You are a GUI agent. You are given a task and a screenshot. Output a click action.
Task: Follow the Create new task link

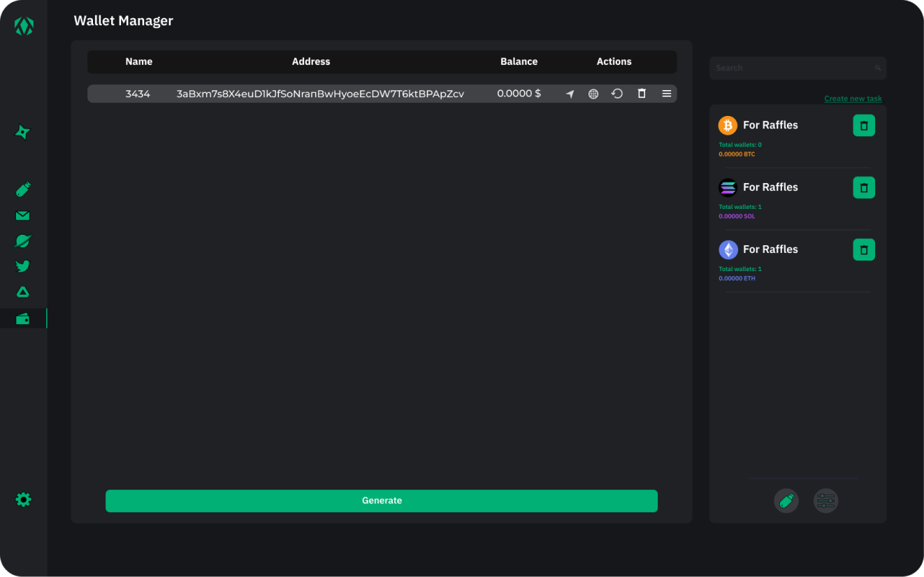point(853,98)
